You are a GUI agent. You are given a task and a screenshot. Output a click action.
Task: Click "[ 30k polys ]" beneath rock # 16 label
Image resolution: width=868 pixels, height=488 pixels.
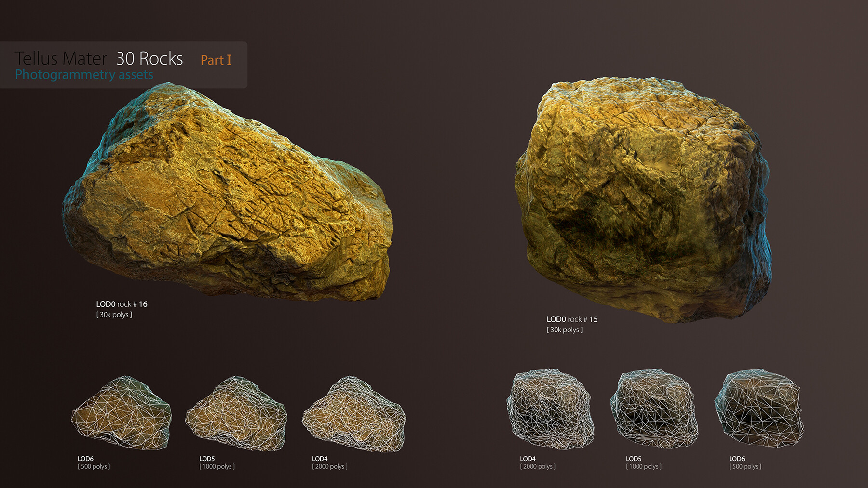click(114, 315)
